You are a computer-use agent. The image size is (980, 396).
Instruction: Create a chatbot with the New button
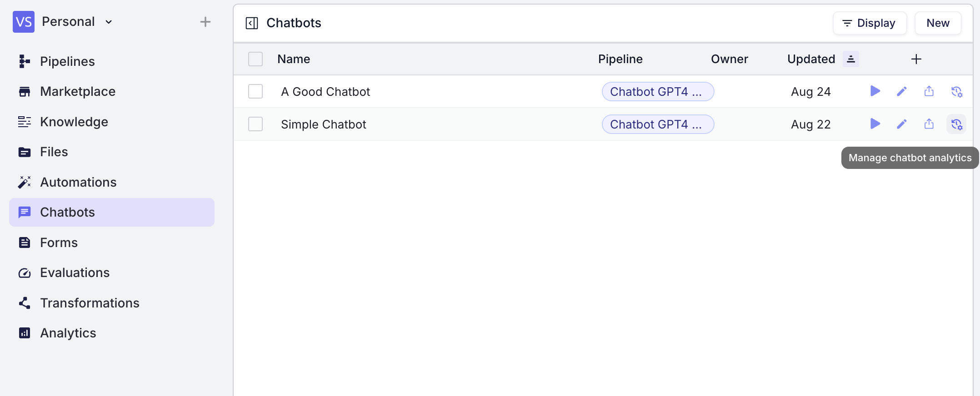pyautogui.click(x=938, y=23)
